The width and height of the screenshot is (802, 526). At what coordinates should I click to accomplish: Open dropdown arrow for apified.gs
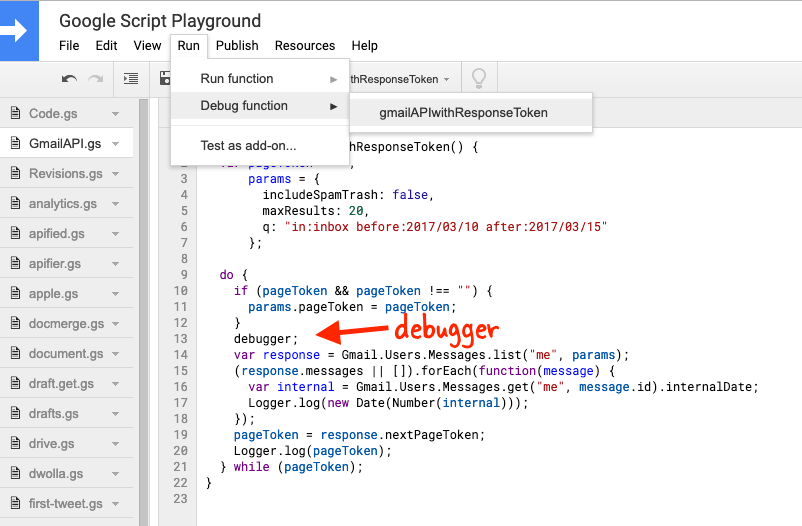click(x=116, y=234)
